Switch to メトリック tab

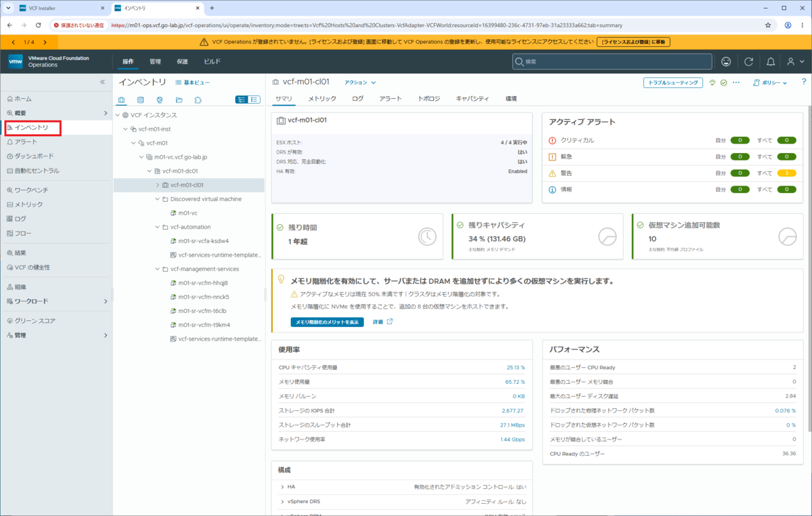click(x=322, y=99)
